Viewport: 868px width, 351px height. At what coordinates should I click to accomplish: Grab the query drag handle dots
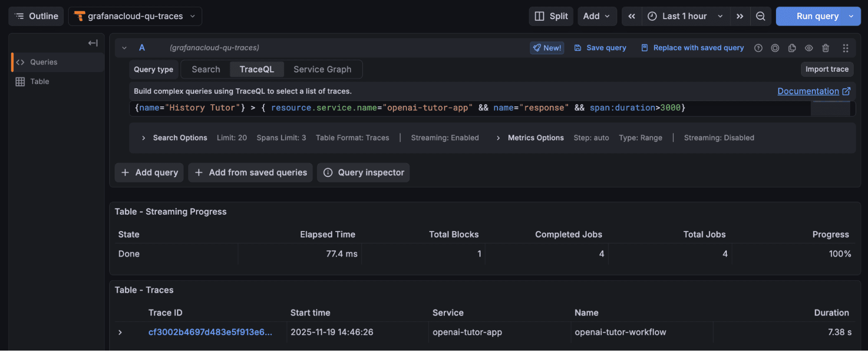point(845,48)
